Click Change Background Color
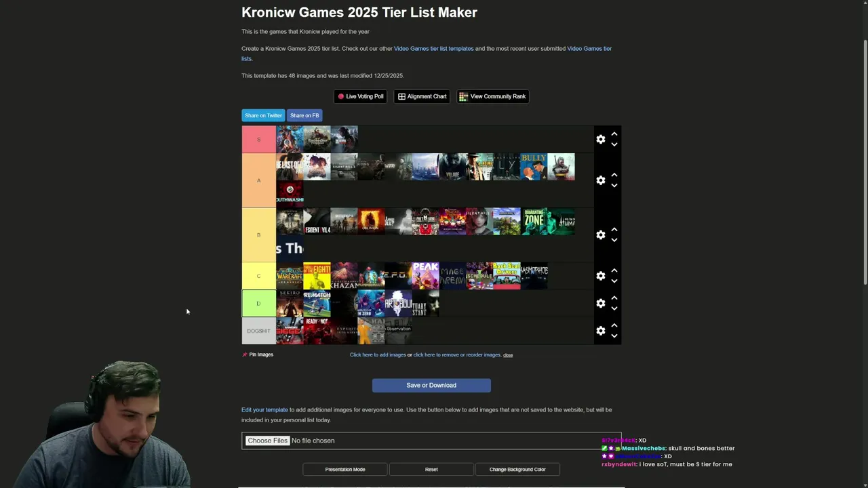This screenshot has width=868, height=488. pyautogui.click(x=517, y=469)
